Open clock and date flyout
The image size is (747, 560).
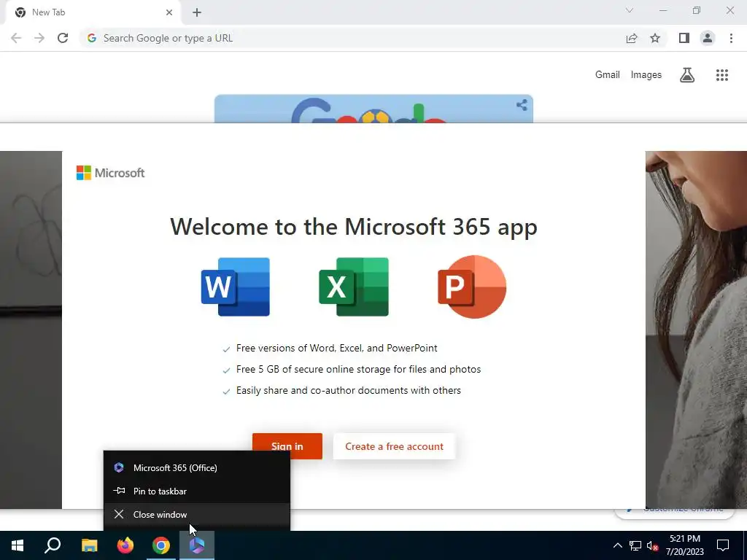point(684,545)
